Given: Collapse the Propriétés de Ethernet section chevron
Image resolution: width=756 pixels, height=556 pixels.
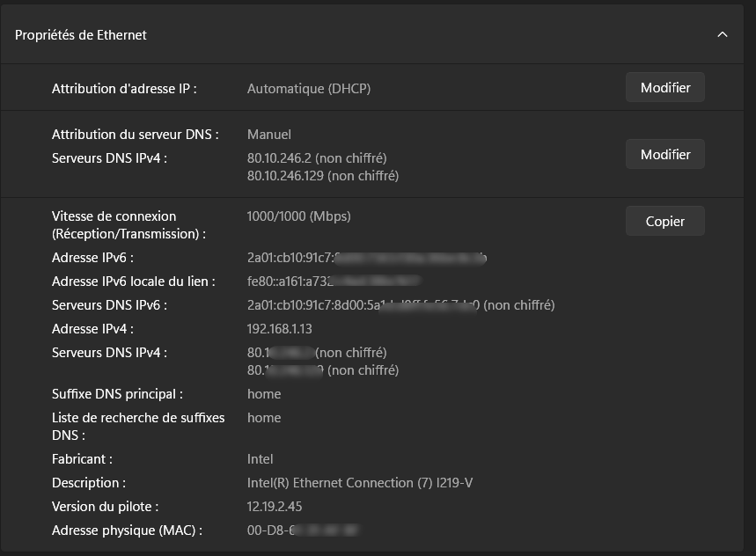Looking at the screenshot, I should click(723, 35).
